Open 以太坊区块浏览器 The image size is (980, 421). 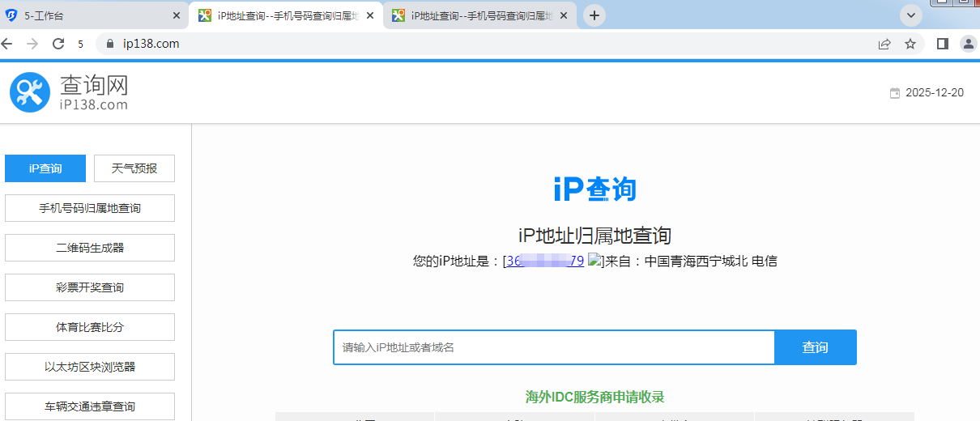[x=90, y=367]
